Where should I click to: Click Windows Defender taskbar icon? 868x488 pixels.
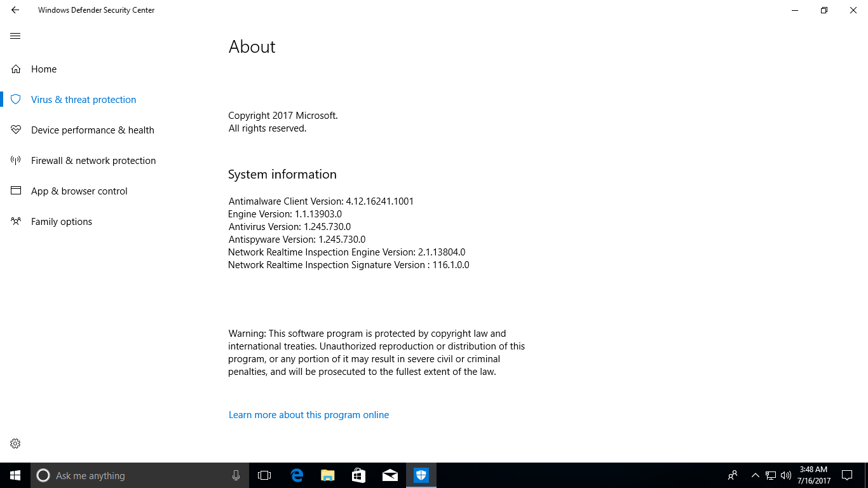(x=421, y=475)
